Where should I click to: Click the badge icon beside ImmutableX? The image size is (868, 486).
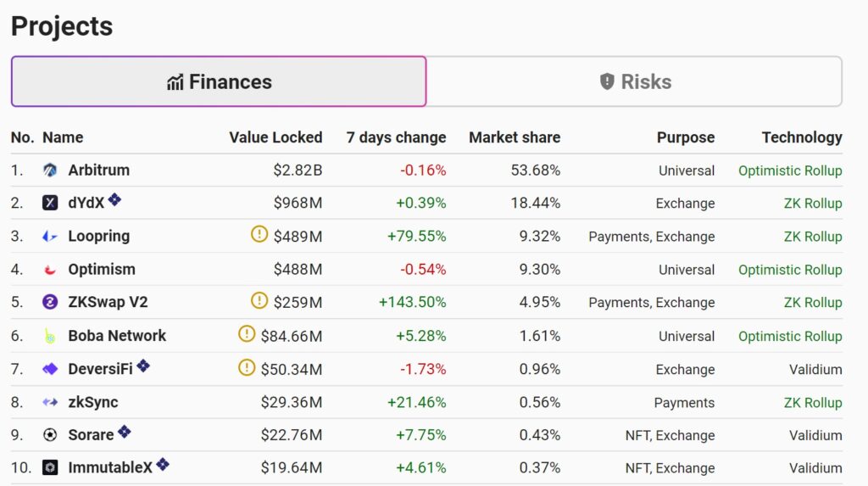tap(163, 465)
